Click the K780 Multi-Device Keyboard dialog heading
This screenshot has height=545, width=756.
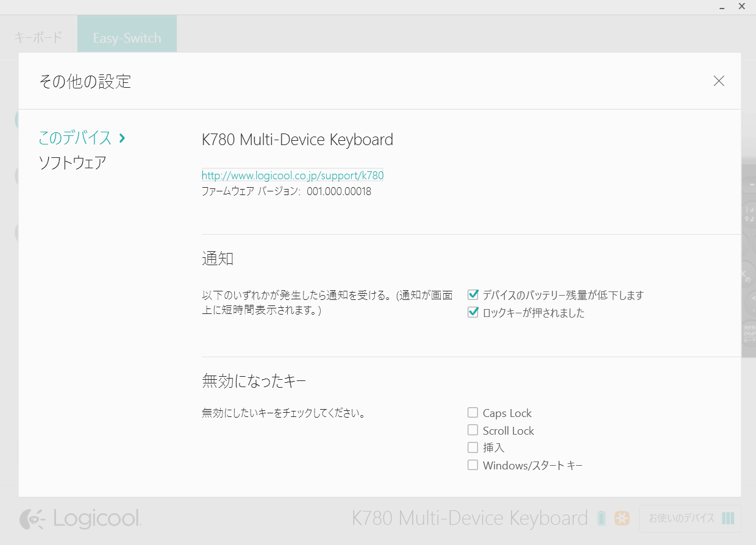click(298, 140)
